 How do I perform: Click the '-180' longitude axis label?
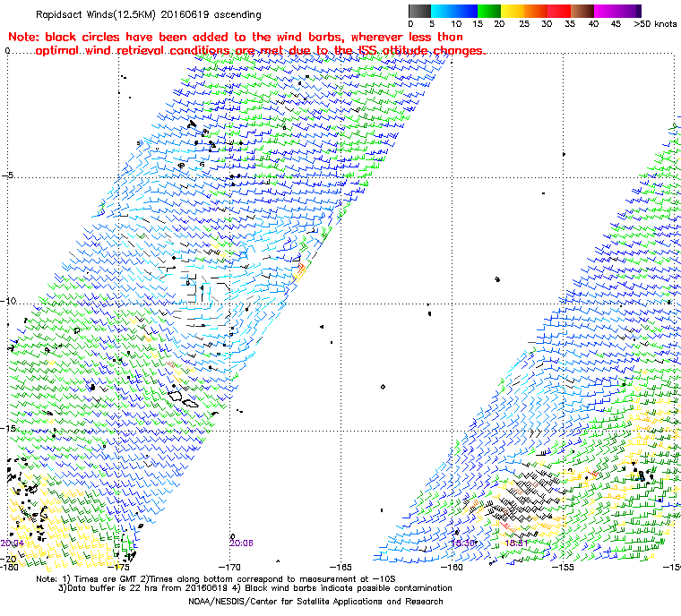point(9,567)
